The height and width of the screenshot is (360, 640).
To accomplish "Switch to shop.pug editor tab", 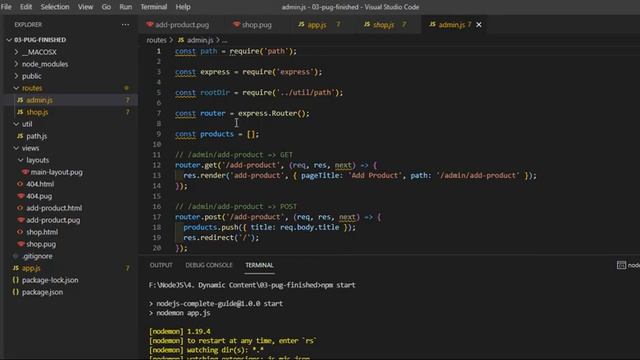I will click(x=253, y=25).
